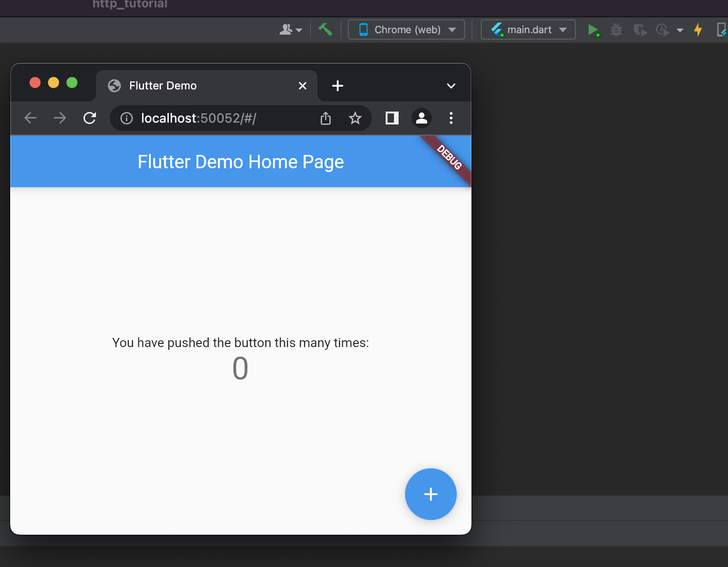Screen dimensions: 728x567
Task: Expand the arrow next to the Profile icon
Action: [680, 30]
